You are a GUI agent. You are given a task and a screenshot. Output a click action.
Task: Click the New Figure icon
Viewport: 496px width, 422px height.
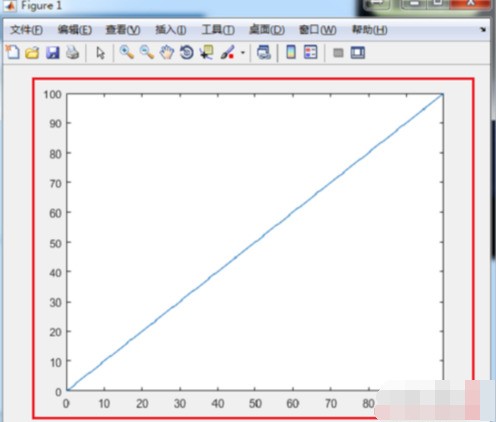click(13, 53)
